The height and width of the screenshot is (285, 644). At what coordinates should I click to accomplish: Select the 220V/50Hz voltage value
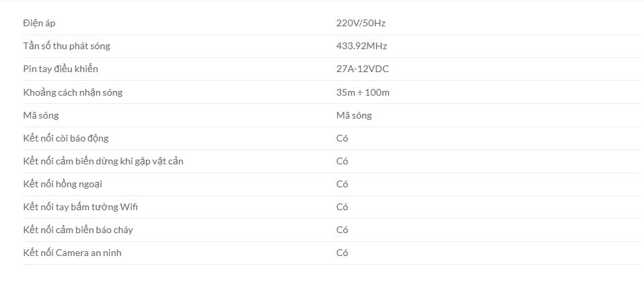coord(361,23)
